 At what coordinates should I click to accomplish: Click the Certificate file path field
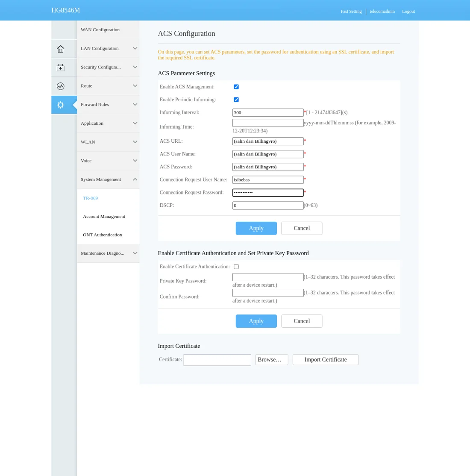(x=217, y=360)
